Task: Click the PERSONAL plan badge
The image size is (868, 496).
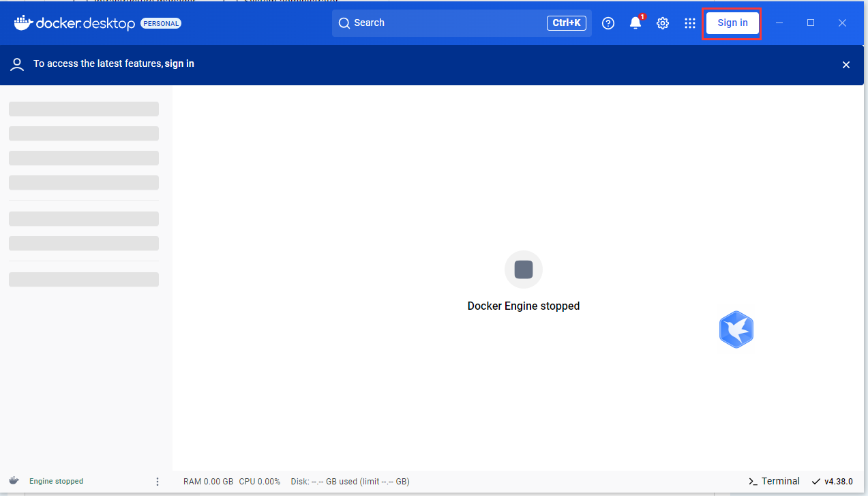Action: [161, 23]
